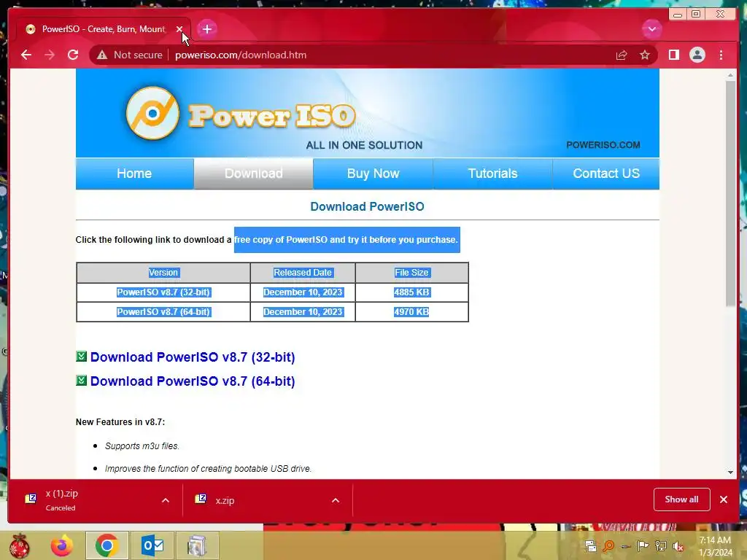Image resolution: width=747 pixels, height=560 pixels.
Task: Open the Chrome three-dot menu
Action: (x=721, y=55)
